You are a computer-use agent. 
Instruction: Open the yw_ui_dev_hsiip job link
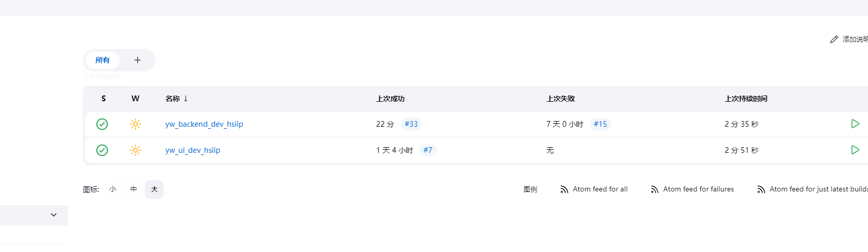pyautogui.click(x=193, y=150)
